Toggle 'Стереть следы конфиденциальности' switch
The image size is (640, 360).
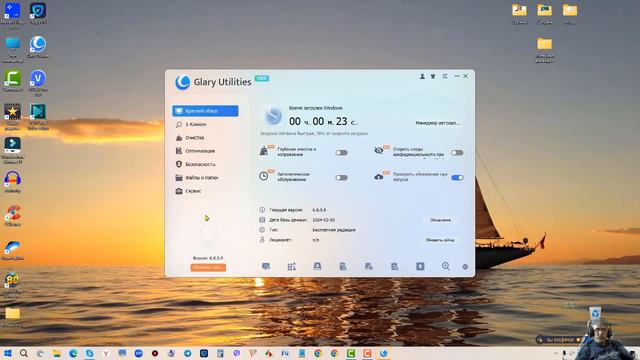[x=457, y=153]
